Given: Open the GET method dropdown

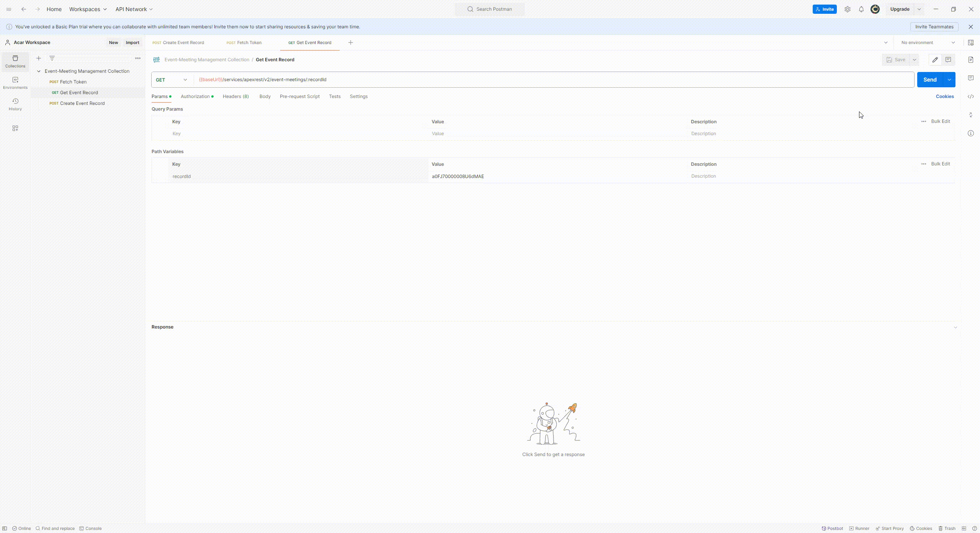Looking at the screenshot, I should [x=172, y=80].
